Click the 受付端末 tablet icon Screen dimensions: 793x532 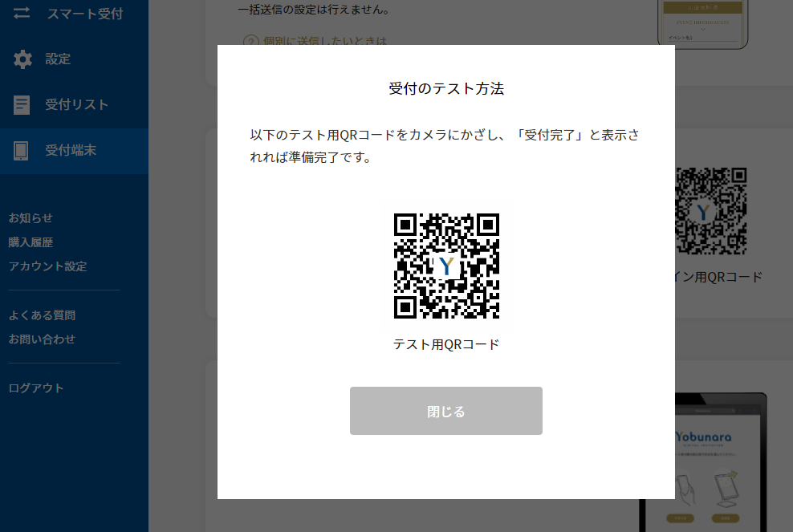pyautogui.click(x=21, y=151)
